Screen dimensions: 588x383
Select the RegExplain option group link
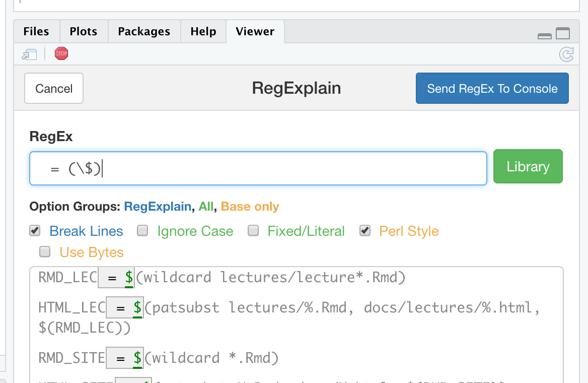(x=158, y=207)
